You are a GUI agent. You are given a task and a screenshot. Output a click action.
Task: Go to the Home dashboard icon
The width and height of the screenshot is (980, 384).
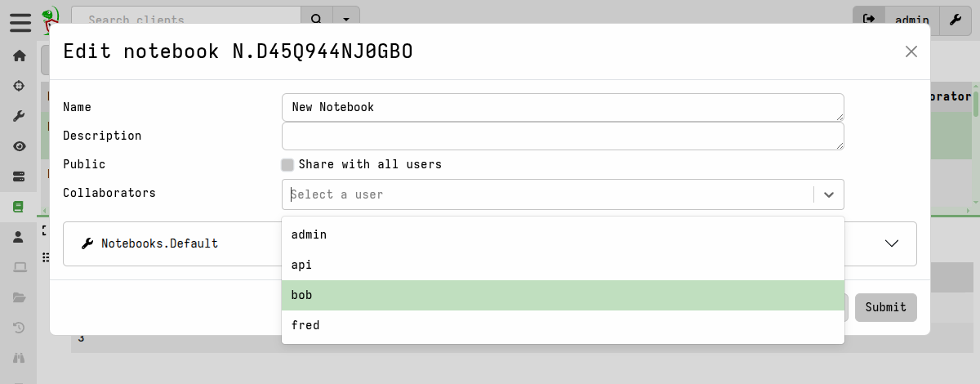[x=20, y=56]
